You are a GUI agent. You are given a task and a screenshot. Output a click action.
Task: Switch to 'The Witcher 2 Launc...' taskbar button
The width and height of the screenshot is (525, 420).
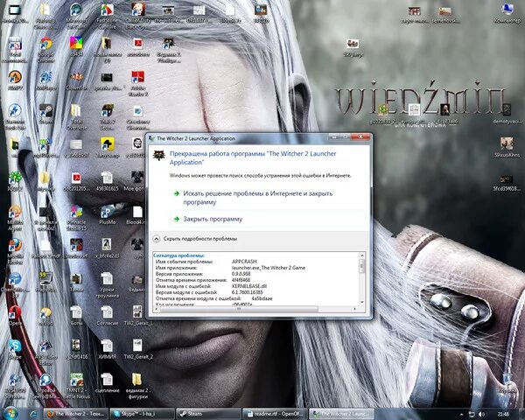tap(341, 414)
